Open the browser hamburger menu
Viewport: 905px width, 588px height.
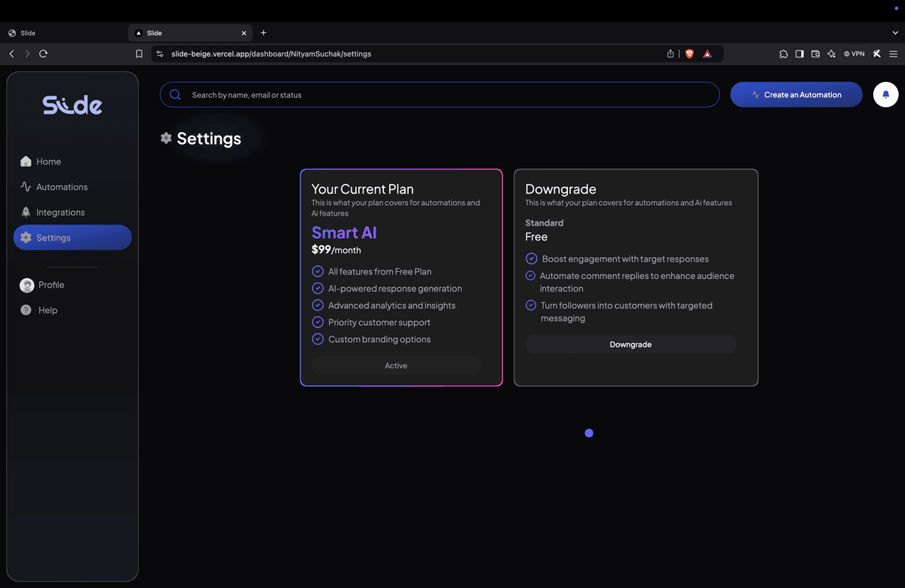coord(894,54)
